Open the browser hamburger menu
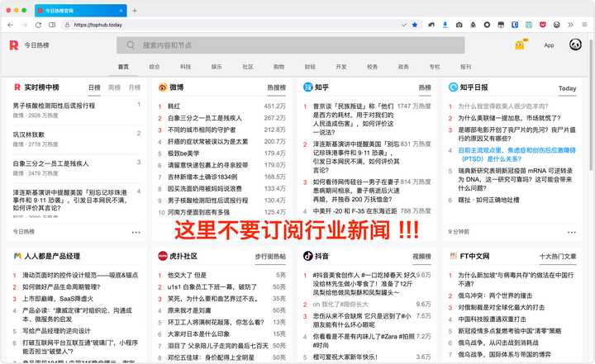 (x=584, y=25)
